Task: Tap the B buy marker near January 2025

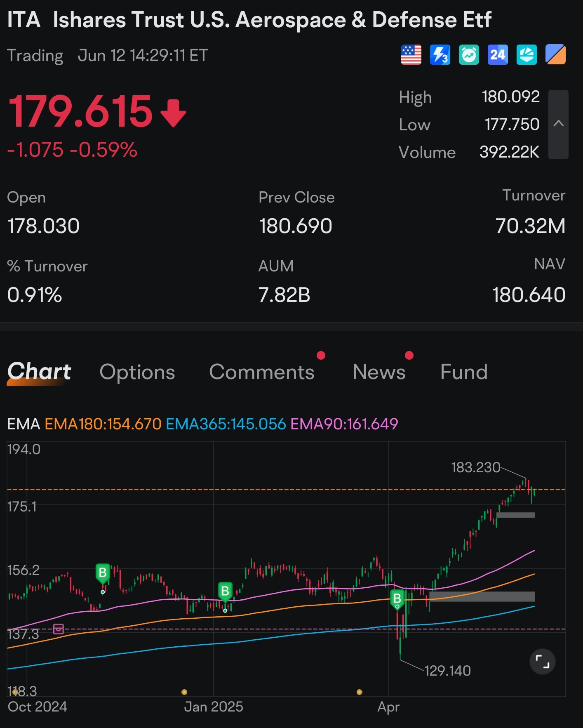Action: (x=225, y=592)
